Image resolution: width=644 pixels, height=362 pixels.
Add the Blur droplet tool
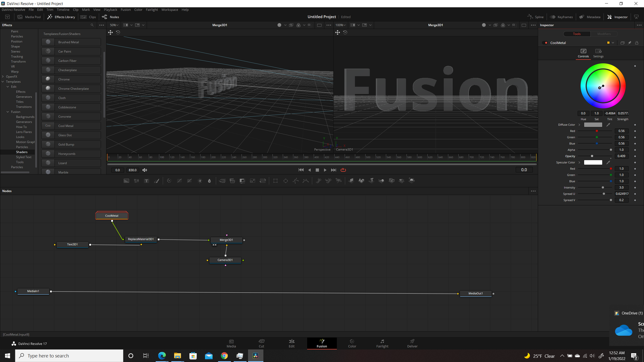tap(209, 181)
